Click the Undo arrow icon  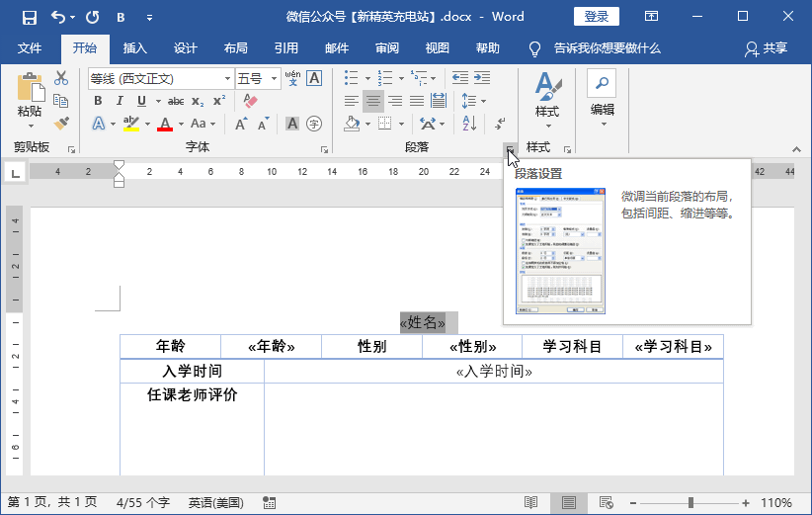[x=58, y=18]
